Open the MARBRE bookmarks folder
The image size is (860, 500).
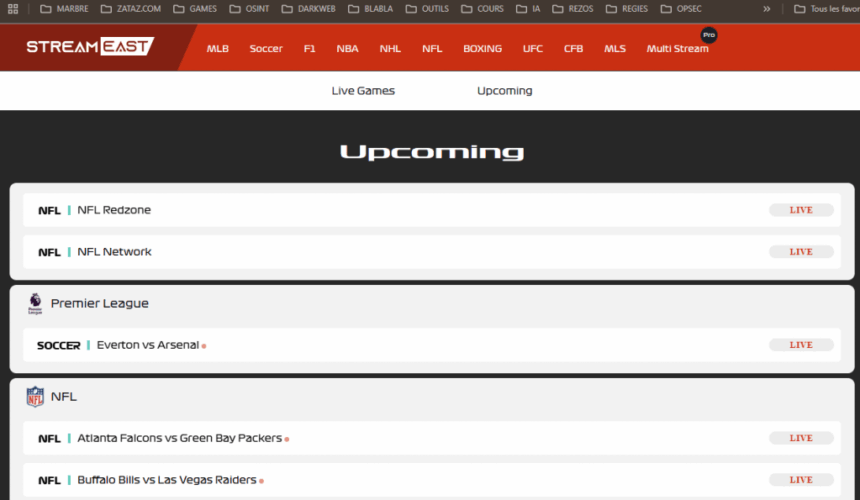pyautogui.click(x=64, y=9)
